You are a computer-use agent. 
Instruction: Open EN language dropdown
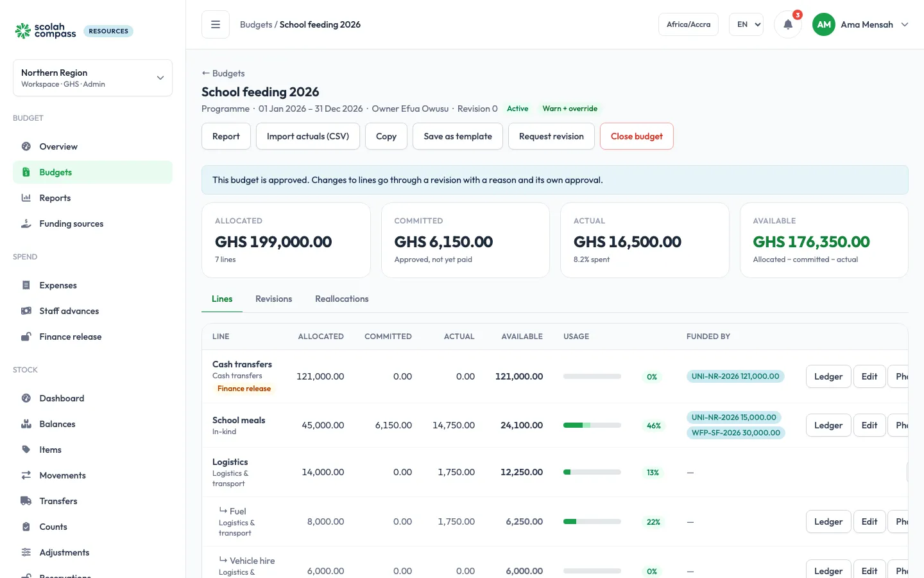746,24
